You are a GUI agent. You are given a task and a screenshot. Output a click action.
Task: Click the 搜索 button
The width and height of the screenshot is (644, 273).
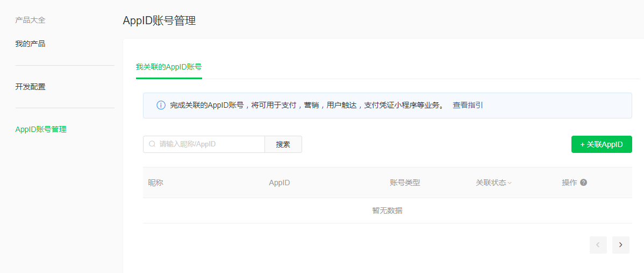click(283, 144)
